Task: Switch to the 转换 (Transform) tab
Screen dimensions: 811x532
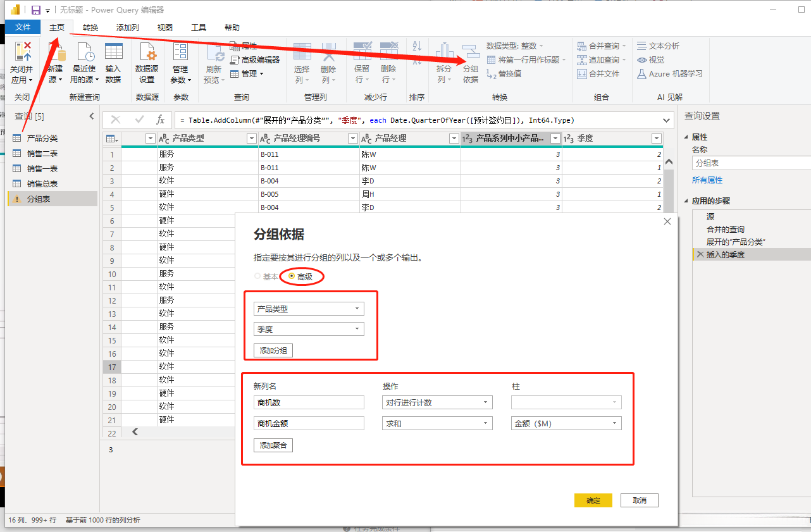Action: (90, 27)
